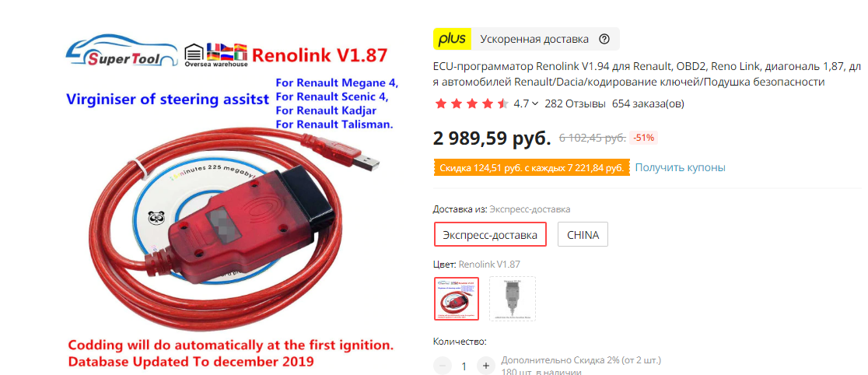Image resolution: width=868 pixels, height=375 pixels.
Task: Choose the grey cable variant thumbnail
Action: (x=512, y=299)
